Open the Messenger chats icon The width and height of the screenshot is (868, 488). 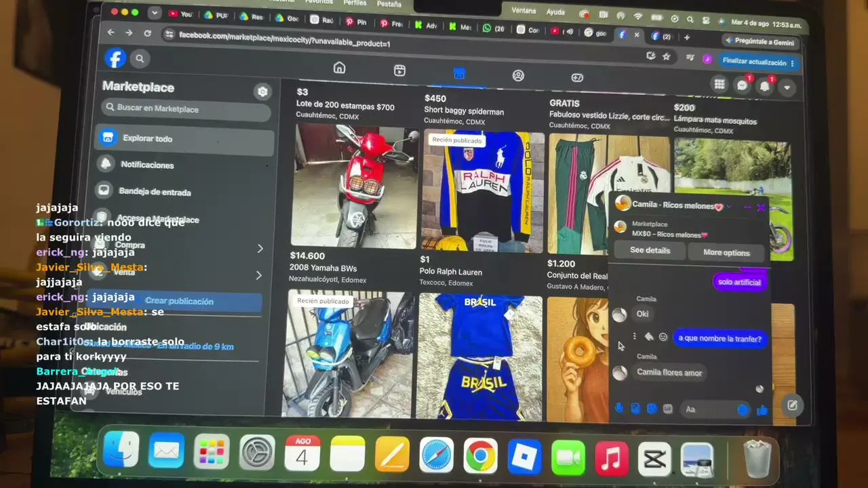coord(742,85)
